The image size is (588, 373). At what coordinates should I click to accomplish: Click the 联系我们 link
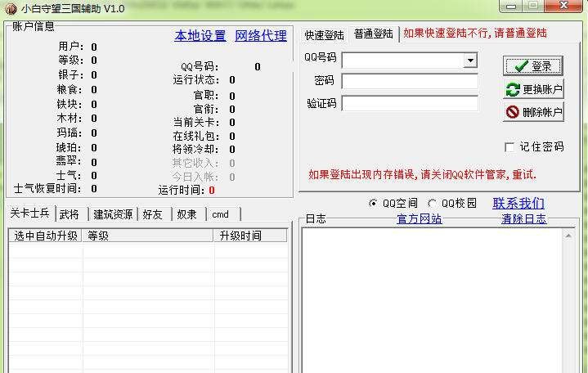tap(518, 203)
